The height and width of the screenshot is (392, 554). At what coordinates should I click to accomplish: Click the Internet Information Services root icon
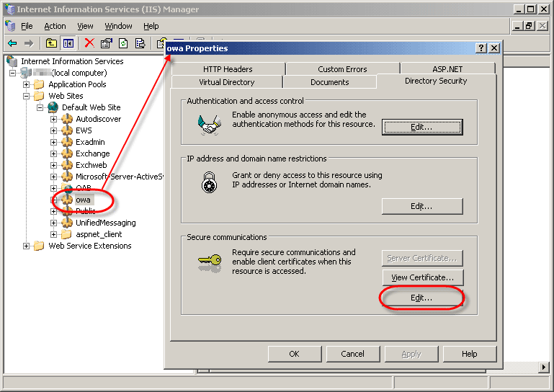point(12,61)
